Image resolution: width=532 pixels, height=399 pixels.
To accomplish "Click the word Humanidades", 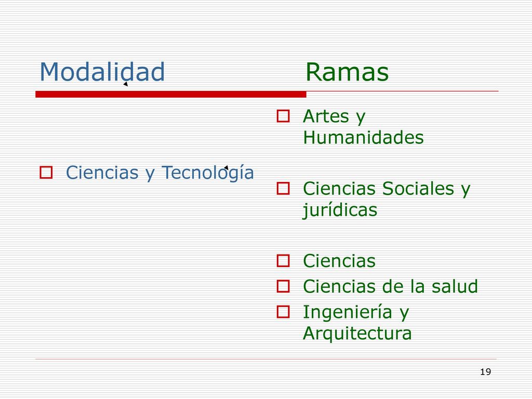I will point(363,138).
